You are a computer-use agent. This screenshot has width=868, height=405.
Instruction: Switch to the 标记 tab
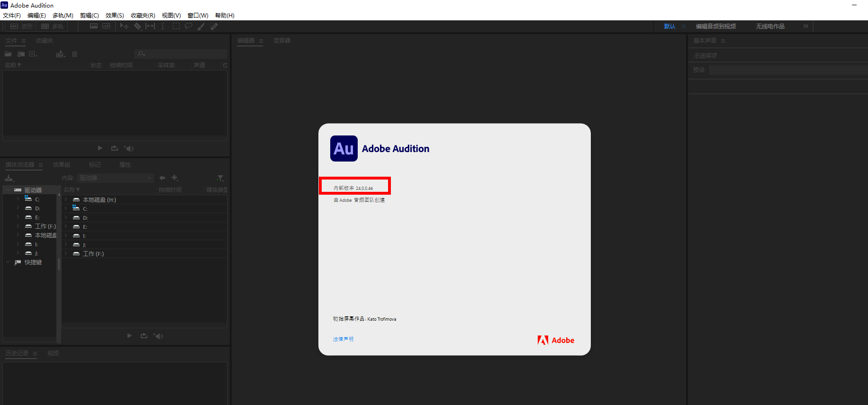click(x=95, y=165)
